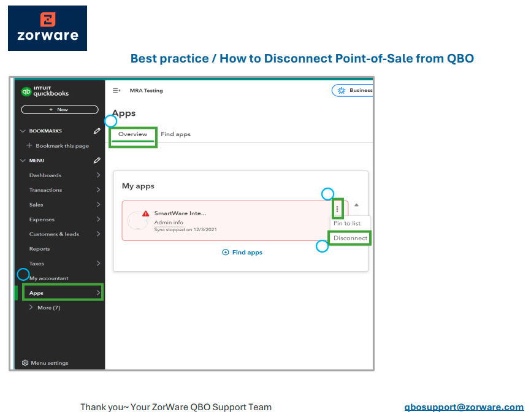This screenshot has width=531, height=420.
Task: Open Dashboards in the sidebar
Action: point(45,175)
